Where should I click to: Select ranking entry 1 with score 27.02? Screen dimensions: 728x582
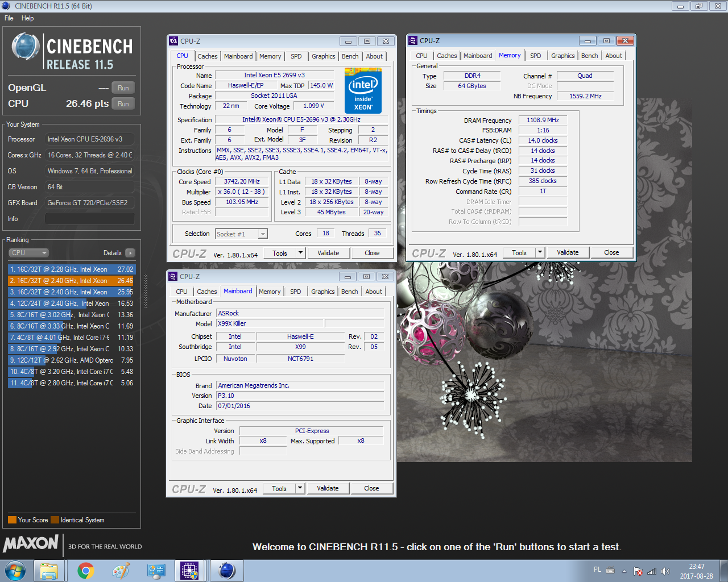pos(72,269)
